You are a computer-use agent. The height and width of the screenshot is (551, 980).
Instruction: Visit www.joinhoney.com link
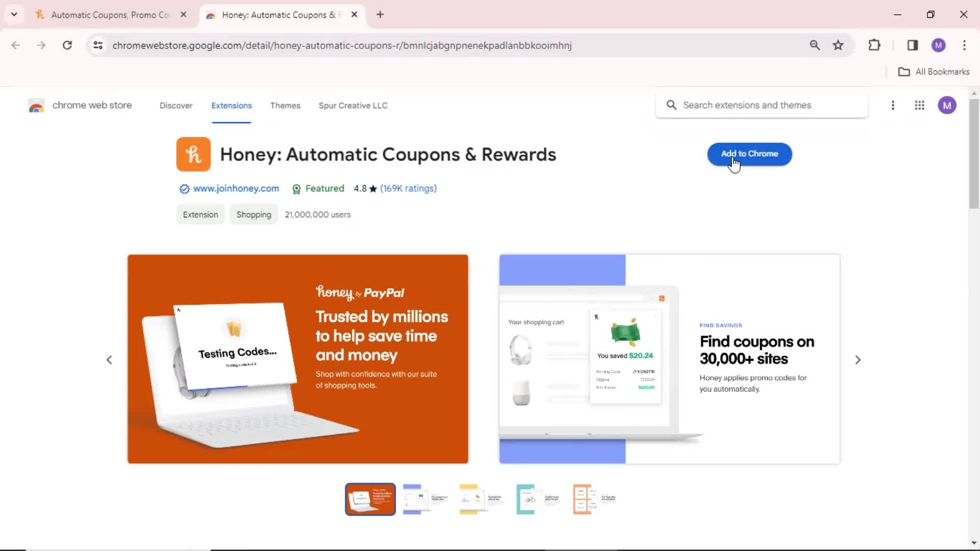tap(236, 189)
